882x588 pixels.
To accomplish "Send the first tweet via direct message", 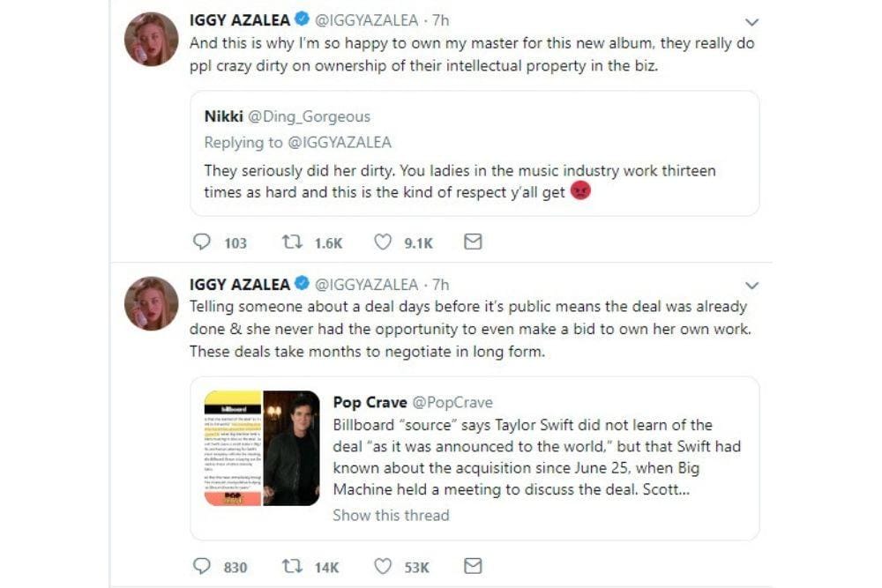I will (473, 242).
